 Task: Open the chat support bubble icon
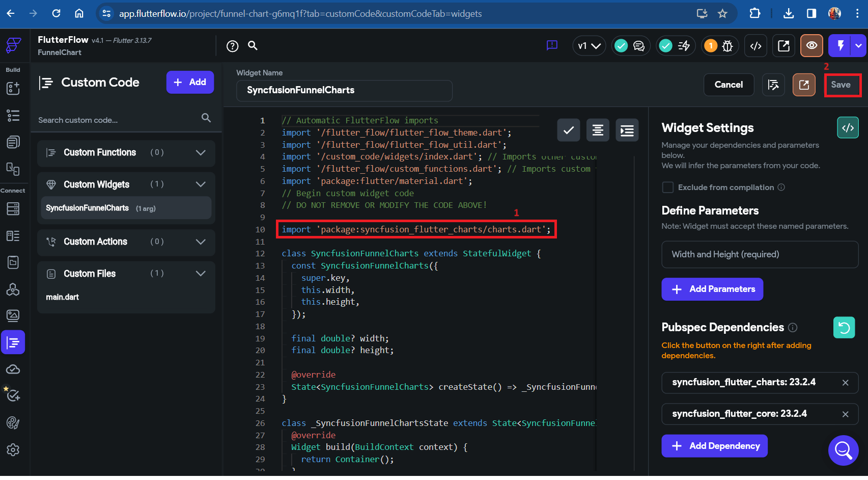tap(843, 450)
